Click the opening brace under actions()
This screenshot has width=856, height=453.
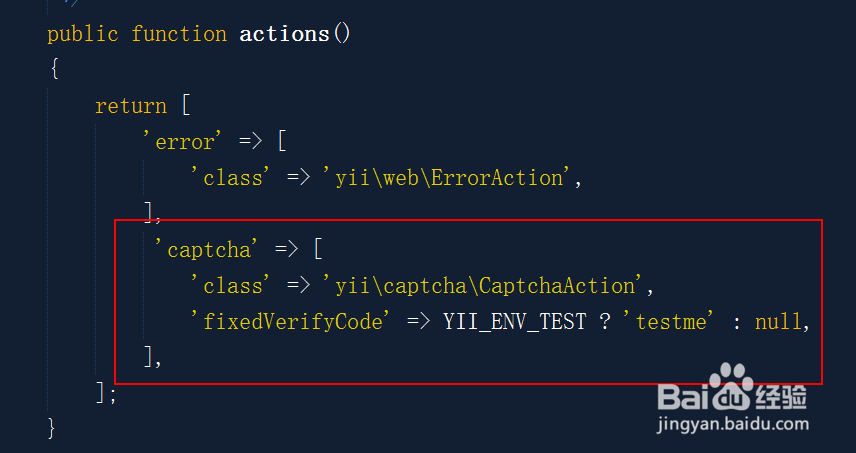(x=54, y=70)
